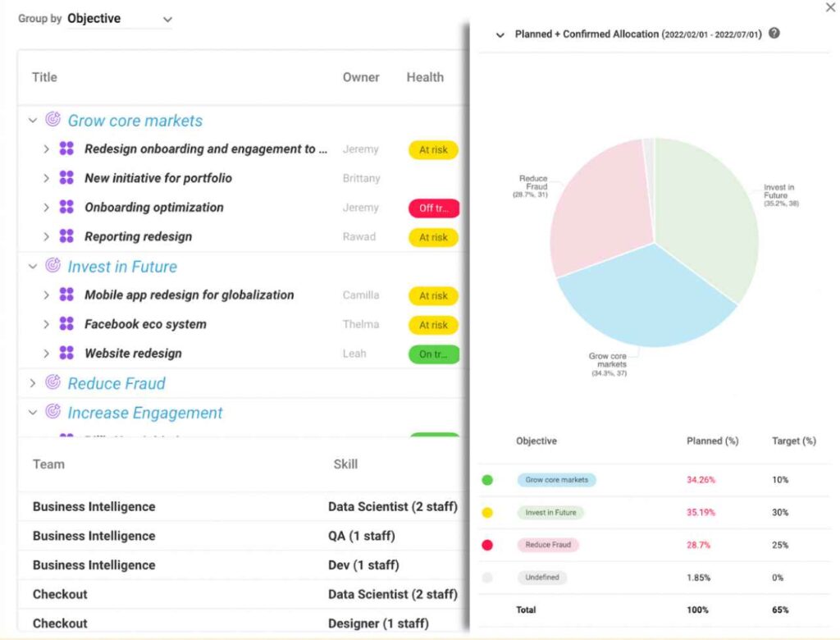This screenshot has height=640, width=840.
Task: Select the Skill column header
Action: click(x=345, y=464)
